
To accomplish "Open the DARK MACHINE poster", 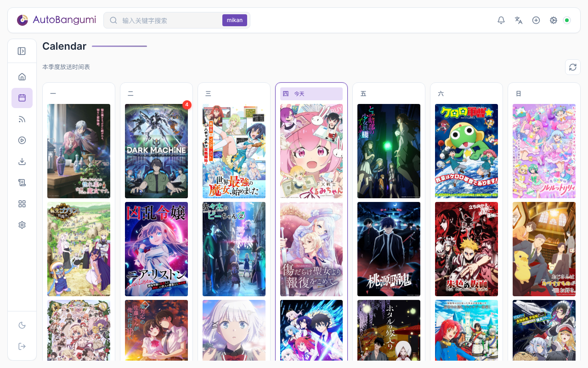I will (x=156, y=151).
